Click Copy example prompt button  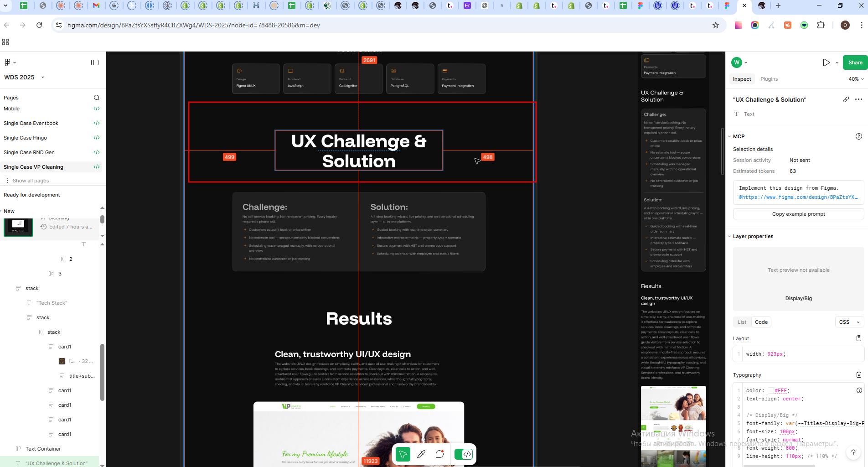tap(798, 214)
